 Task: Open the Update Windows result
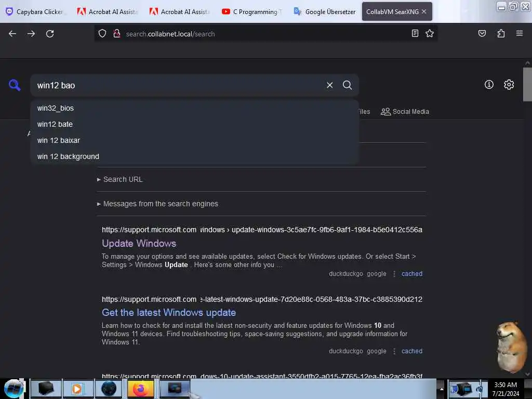click(139, 243)
